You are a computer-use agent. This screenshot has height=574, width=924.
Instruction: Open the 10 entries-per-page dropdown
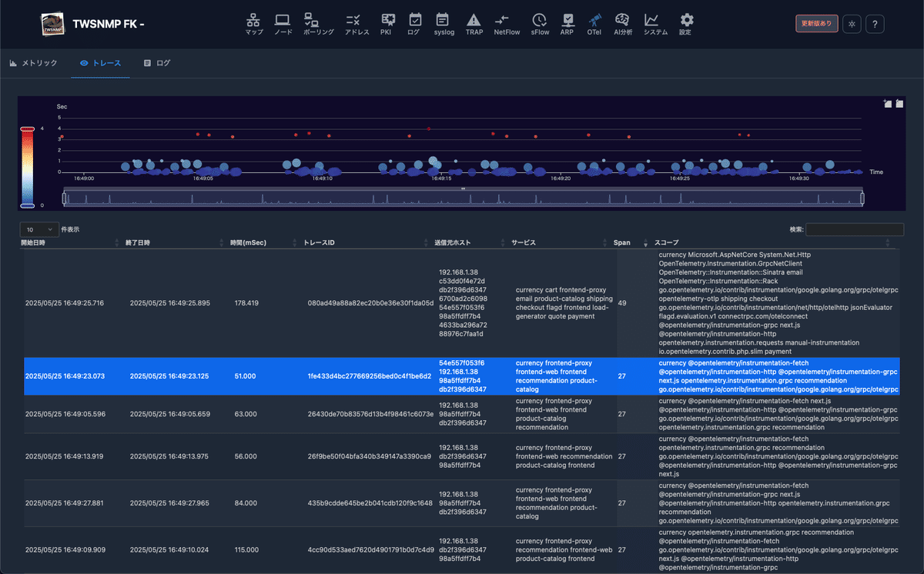coord(38,229)
